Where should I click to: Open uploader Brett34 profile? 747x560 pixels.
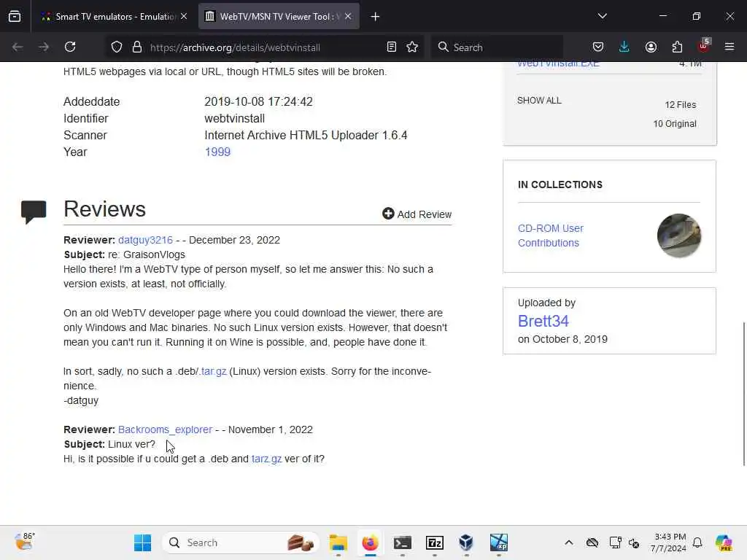(x=543, y=322)
